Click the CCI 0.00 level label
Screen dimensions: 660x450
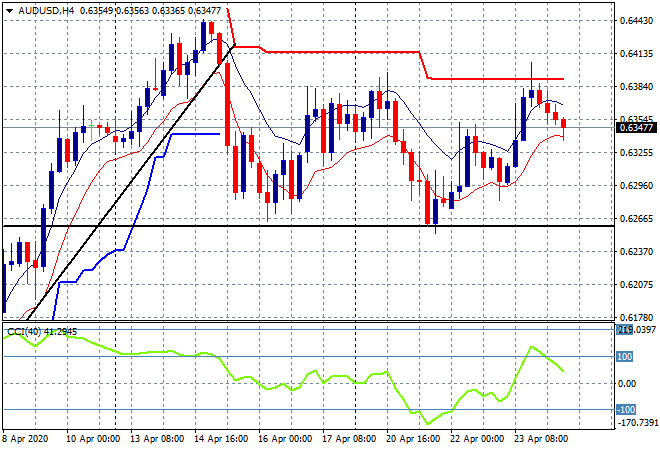628,383
